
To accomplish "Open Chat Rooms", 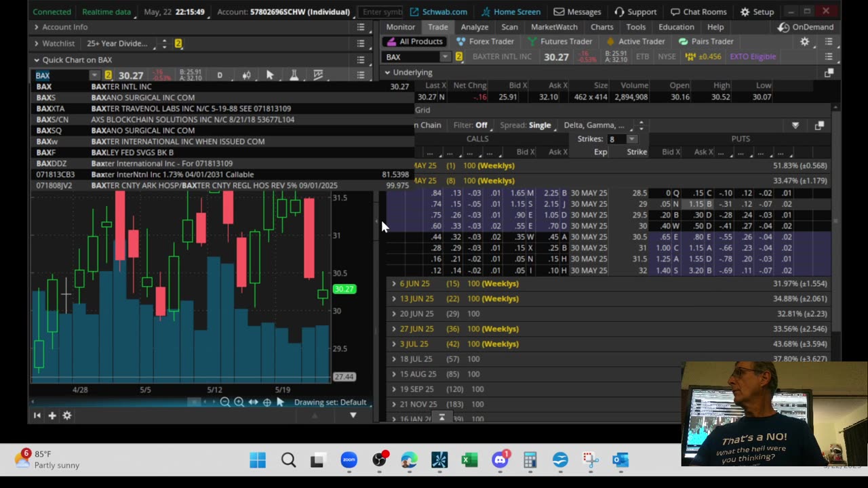I will tap(698, 12).
